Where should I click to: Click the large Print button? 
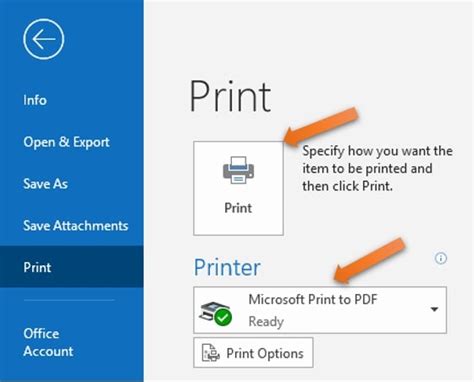(x=238, y=188)
